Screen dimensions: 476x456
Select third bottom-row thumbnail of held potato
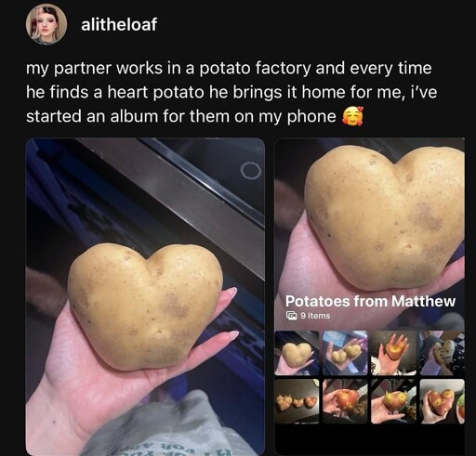point(393,401)
